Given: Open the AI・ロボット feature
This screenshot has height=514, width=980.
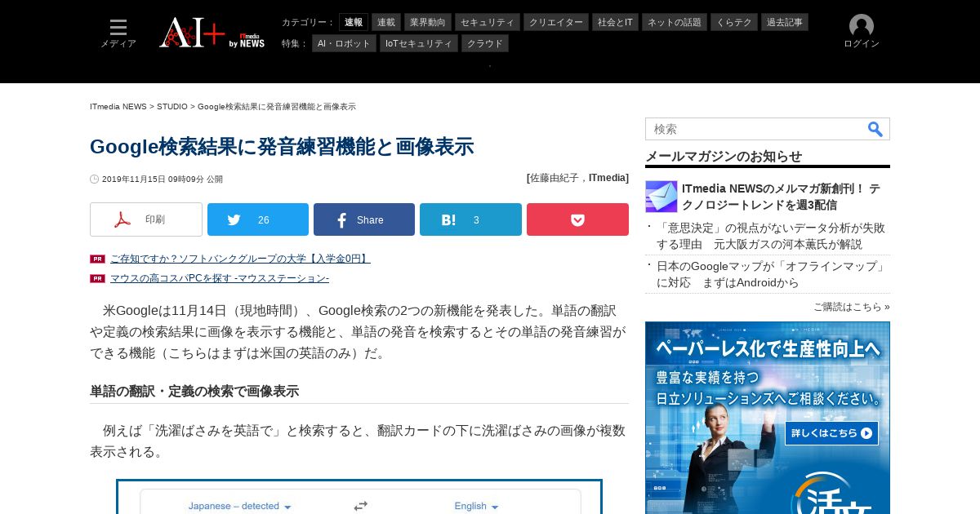Looking at the screenshot, I should pos(344,43).
